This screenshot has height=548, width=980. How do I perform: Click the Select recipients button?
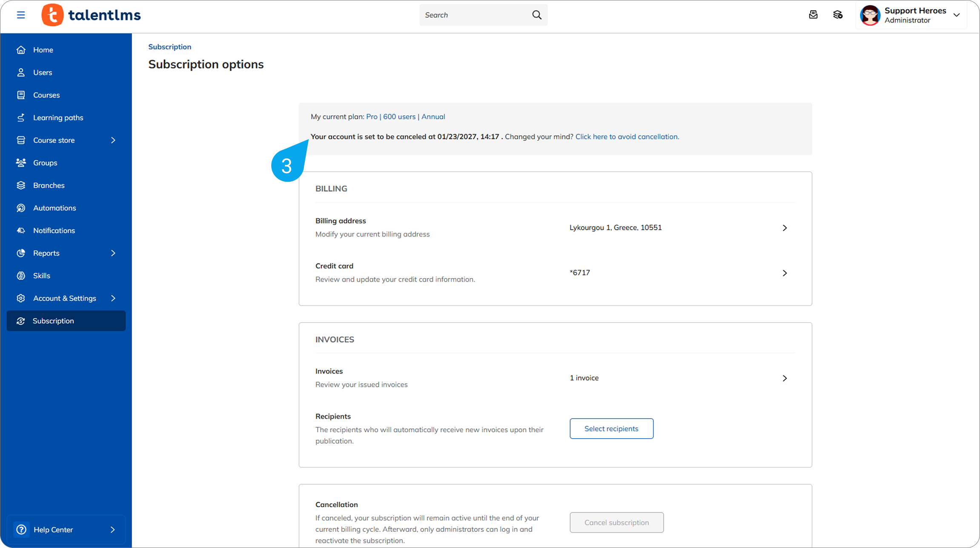611,428
